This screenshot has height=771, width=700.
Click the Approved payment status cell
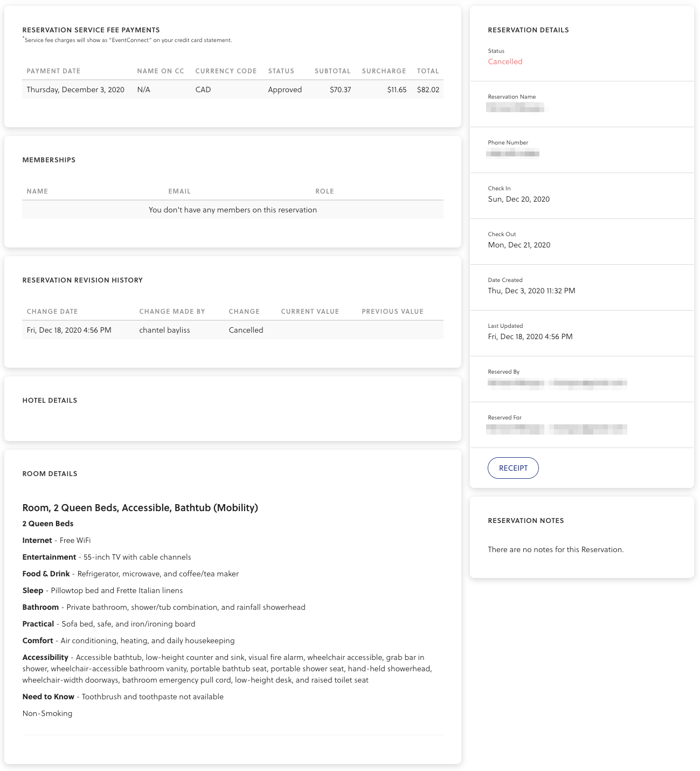[x=285, y=90]
